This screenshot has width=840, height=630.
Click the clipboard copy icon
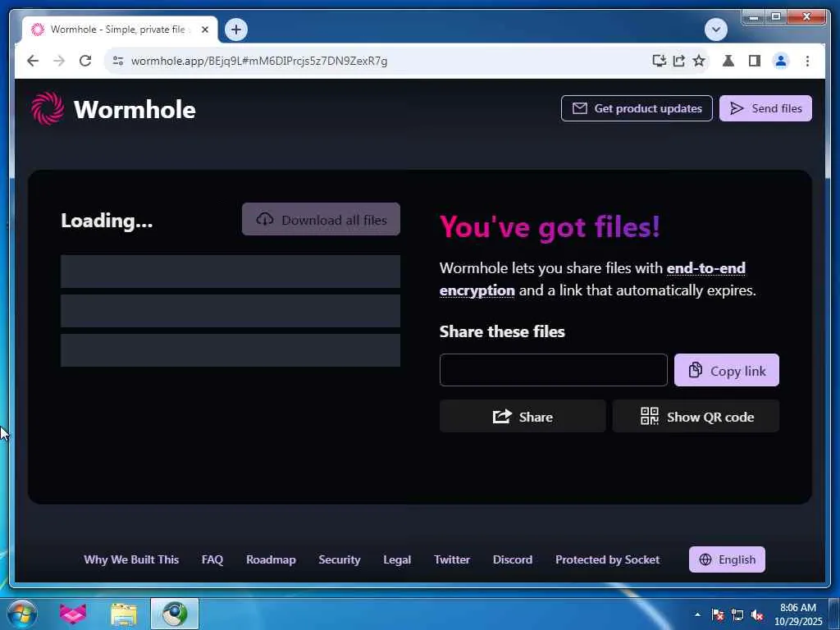pos(696,370)
